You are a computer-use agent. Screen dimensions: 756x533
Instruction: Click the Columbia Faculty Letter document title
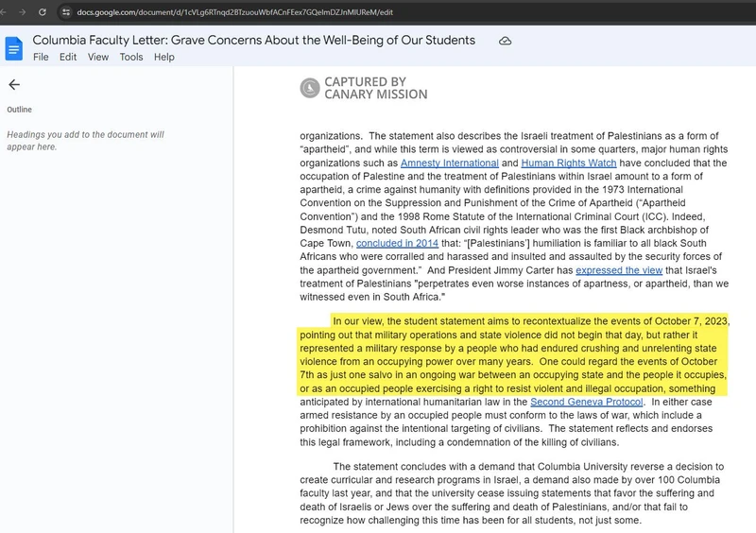coord(253,41)
